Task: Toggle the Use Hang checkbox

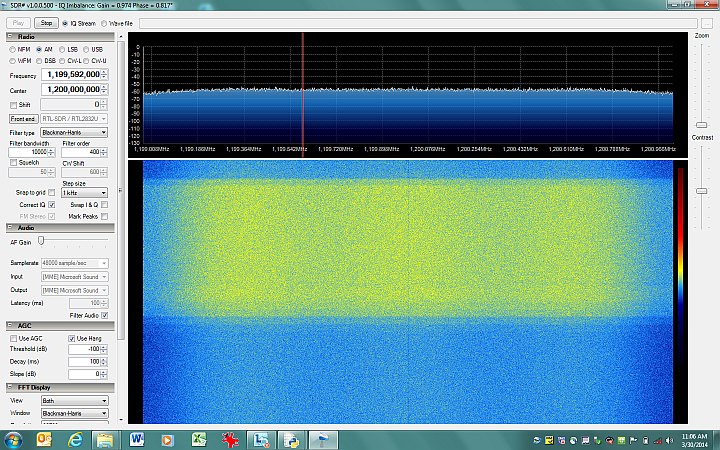Action: tap(71, 338)
